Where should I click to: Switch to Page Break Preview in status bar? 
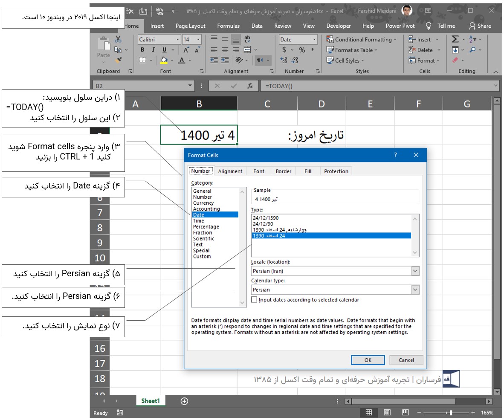pyautogui.click(x=406, y=413)
